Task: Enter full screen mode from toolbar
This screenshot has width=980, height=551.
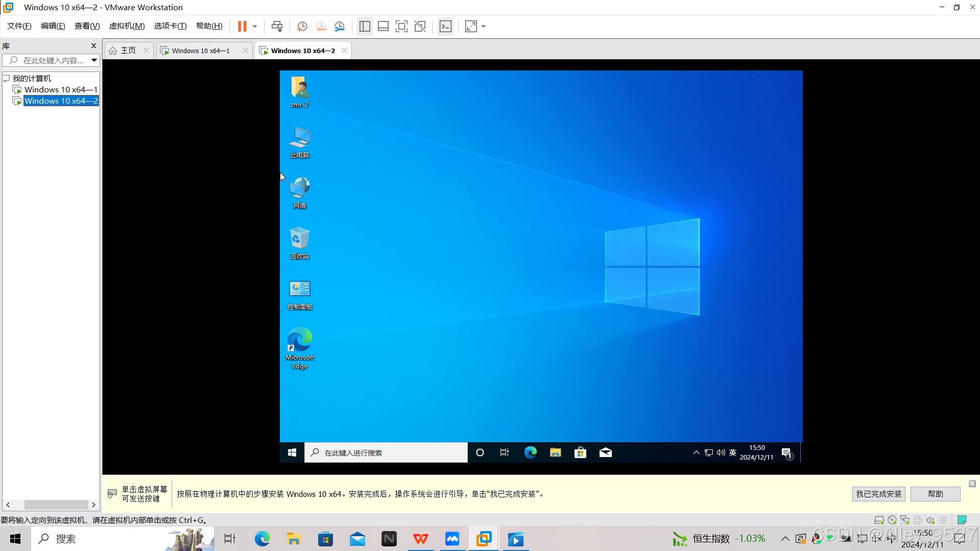Action: (401, 27)
